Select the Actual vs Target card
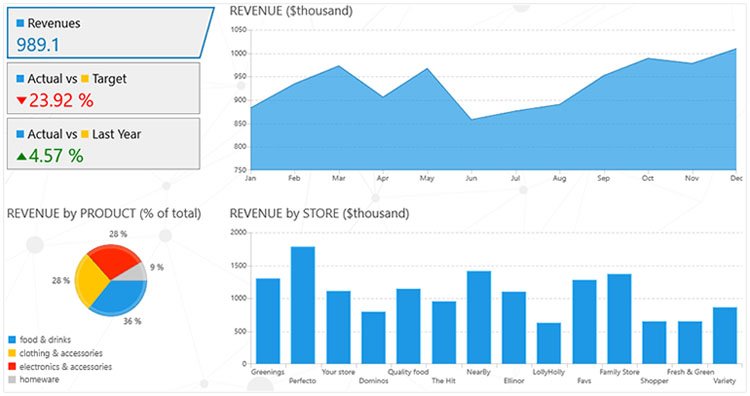This screenshot has height=396, width=750. 103,88
